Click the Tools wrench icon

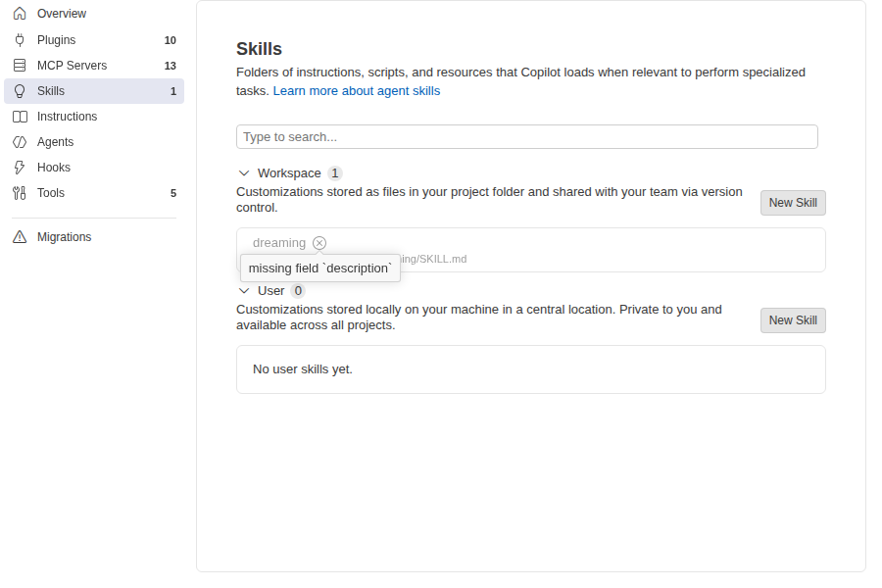pyautogui.click(x=20, y=193)
